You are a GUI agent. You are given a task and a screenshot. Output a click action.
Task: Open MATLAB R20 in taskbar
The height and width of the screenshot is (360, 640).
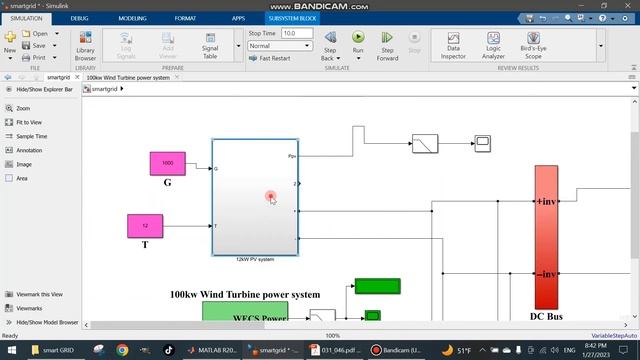click(x=213, y=350)
